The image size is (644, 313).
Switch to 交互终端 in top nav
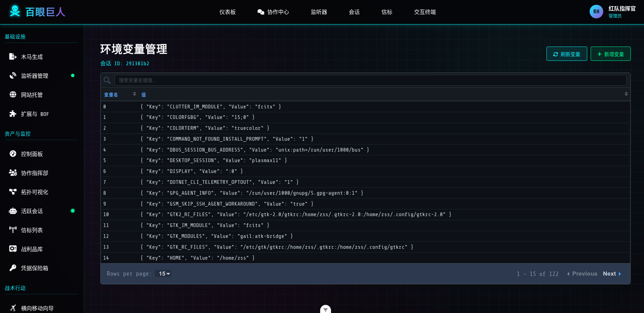pyautogui.click(x=425, y=12)
